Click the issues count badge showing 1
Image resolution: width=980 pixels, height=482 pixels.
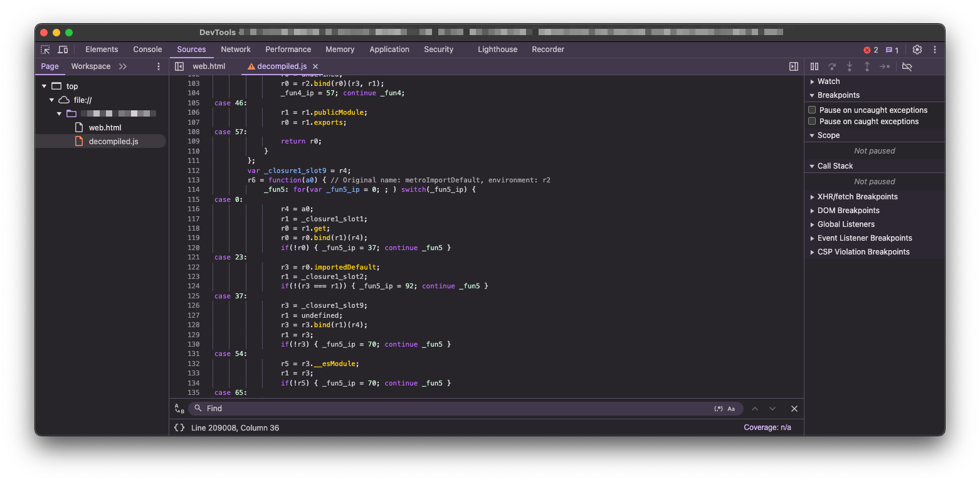click(892, 50)
